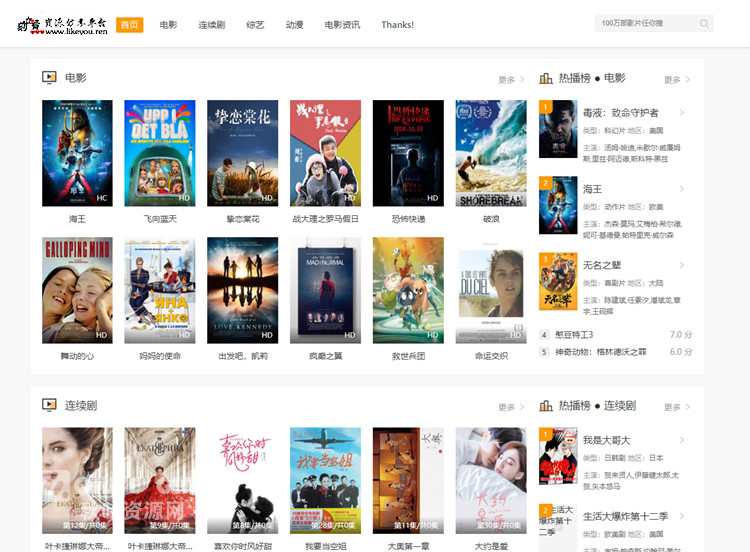Click the likeyou.ren site logo
Image resolution: width=750 pixels, height=552 pixels.
[62, 25]
